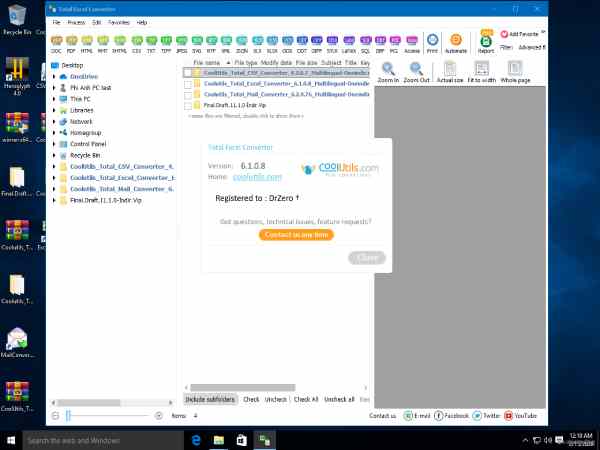Open the YouTube link in status bar
Screen dimensions: 600x450
click(520, 416)
